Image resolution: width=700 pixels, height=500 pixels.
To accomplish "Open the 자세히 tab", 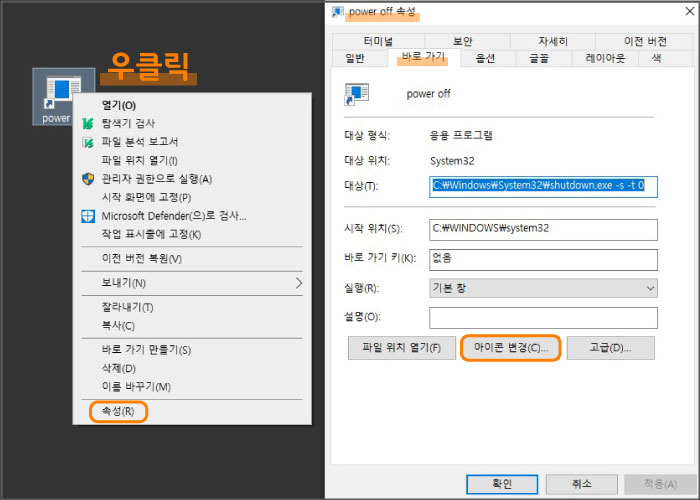I will [x=553, y=42].
